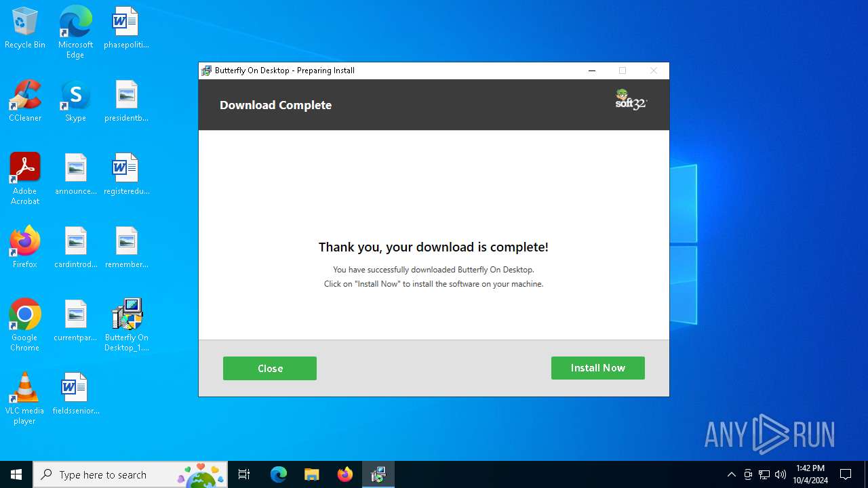868x488 pixels.
Task: Click the volume speaker icon in the tray
Action: 781,474
